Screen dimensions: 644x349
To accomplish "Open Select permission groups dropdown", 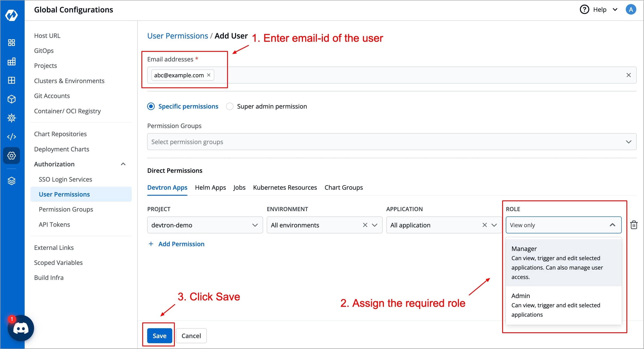I will click(x=392, y=142).
